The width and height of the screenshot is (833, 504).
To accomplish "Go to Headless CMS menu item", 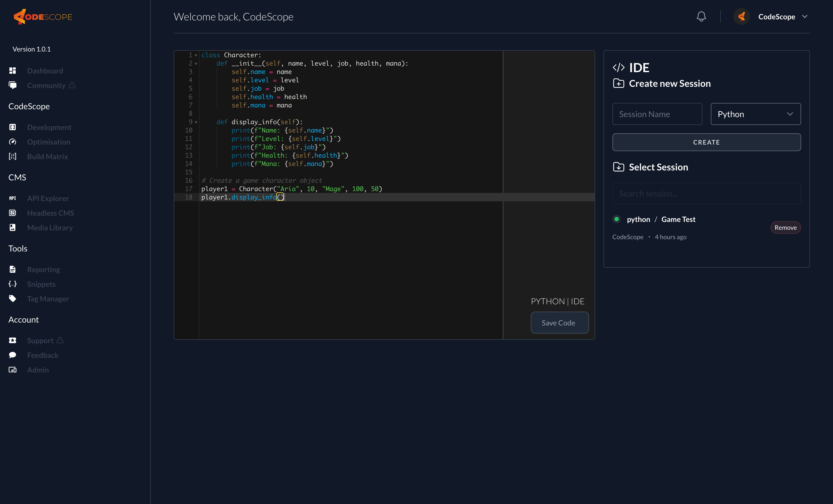I will click(x=50, y=213).
